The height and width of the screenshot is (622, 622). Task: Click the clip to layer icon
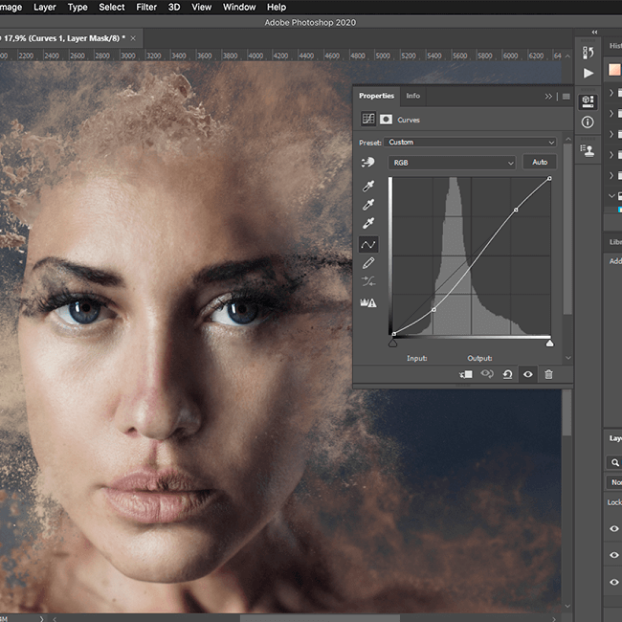coord(466,374)
